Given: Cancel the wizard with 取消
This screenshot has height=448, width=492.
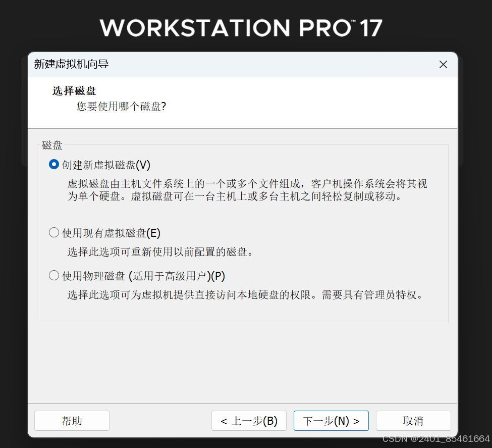Looking at the screenshot, I should [413, 421].
